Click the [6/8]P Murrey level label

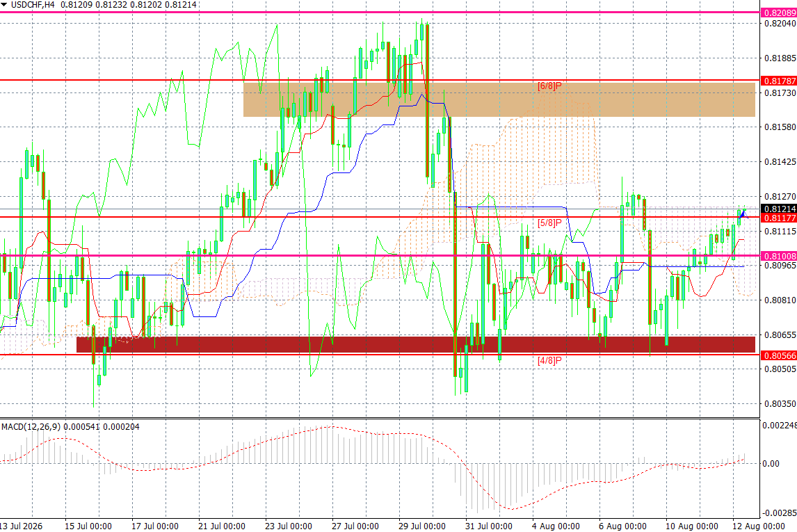click(x=549, y=86)
